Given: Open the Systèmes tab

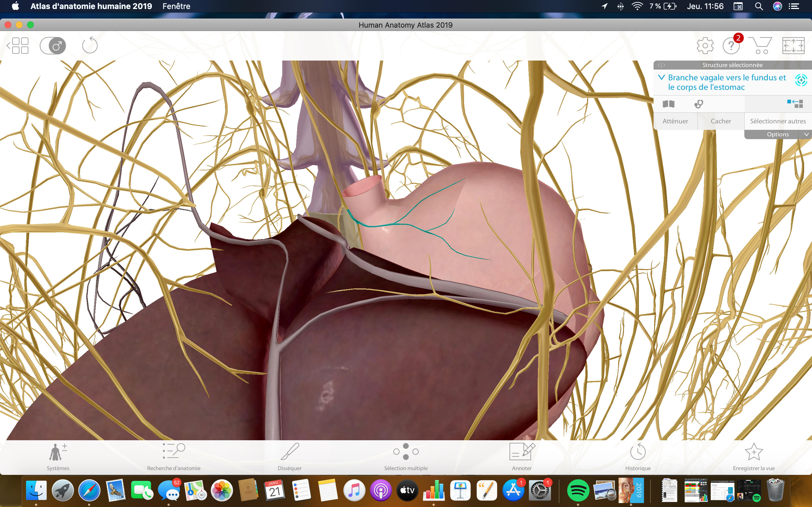Looking at the screenshot, I should point(58,457).
